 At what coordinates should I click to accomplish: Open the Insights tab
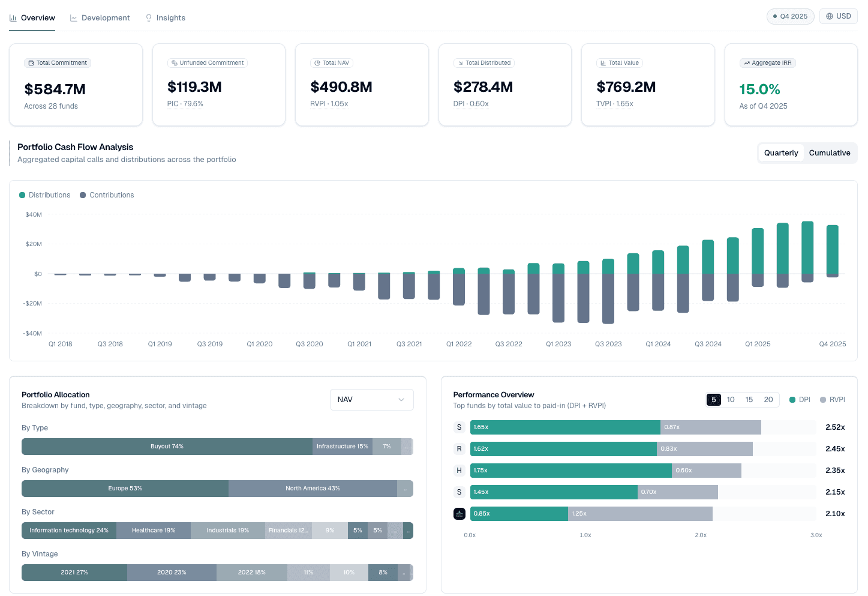click(x=166, y=18)
